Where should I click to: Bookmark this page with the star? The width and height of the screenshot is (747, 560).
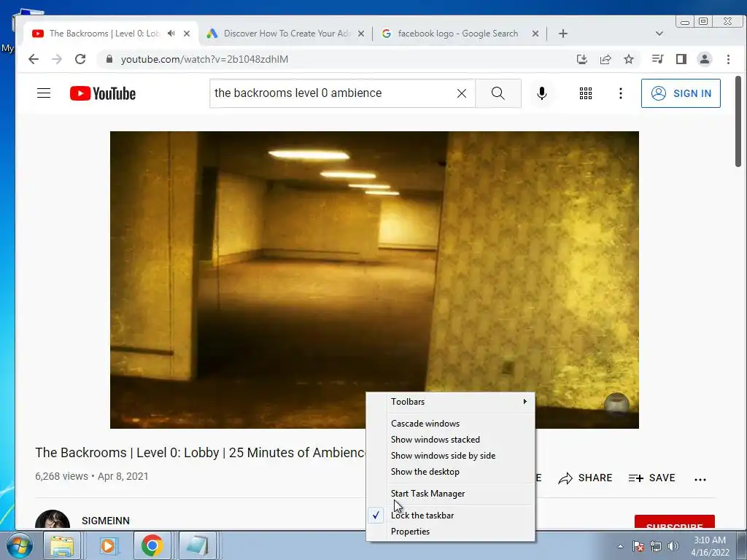629,59
